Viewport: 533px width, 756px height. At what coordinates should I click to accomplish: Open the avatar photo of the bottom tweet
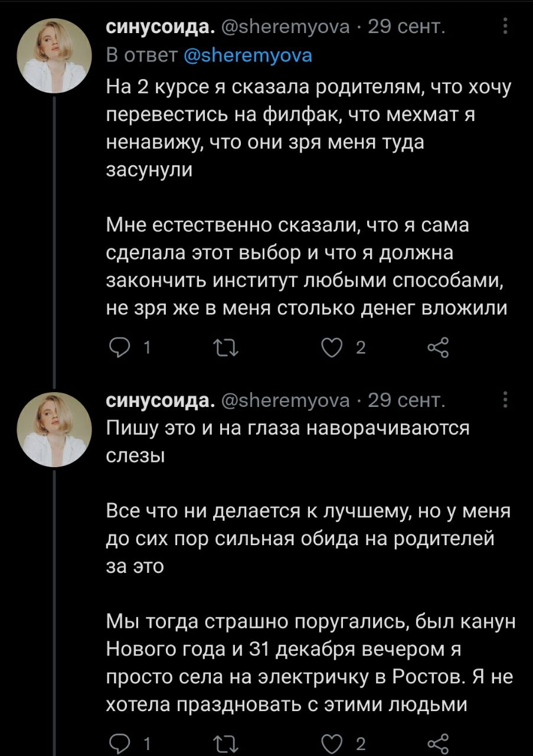click(55, 430)
